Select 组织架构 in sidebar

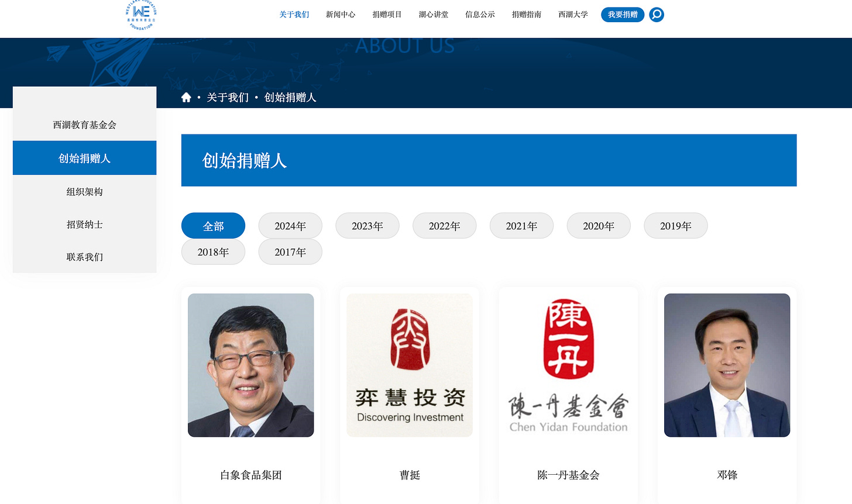click(x=85, y=192)
